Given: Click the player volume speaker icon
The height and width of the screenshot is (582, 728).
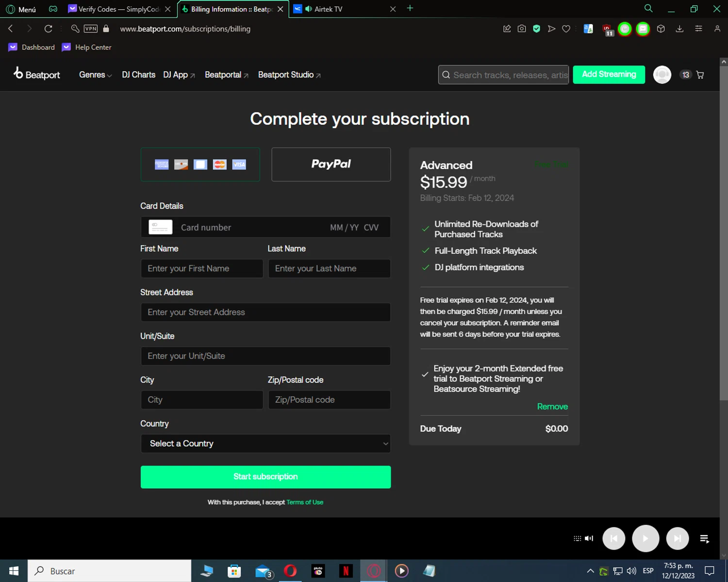Looking at the screenshot, I should point(589,538).
